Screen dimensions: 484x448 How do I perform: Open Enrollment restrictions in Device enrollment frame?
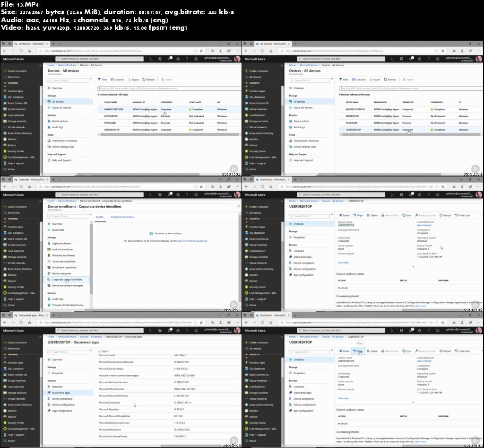(64, 267)
